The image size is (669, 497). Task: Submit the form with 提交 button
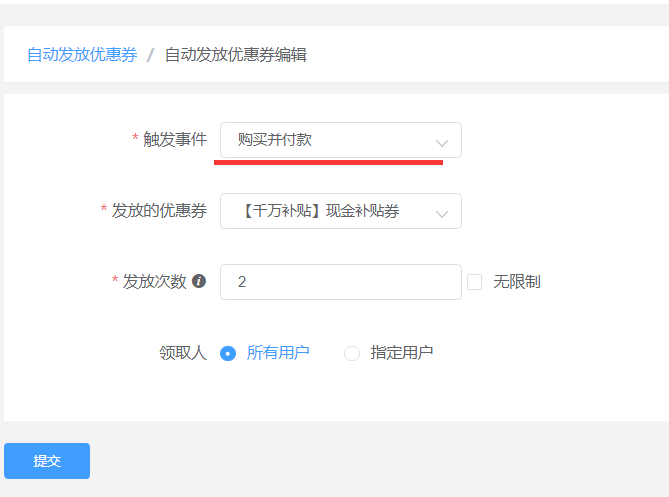pyautogui.click(x=47, y=461)
